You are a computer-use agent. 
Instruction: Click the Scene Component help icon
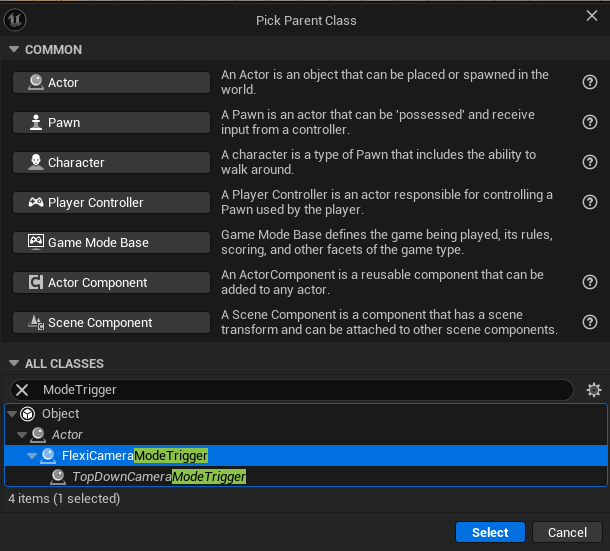[590, 322]
